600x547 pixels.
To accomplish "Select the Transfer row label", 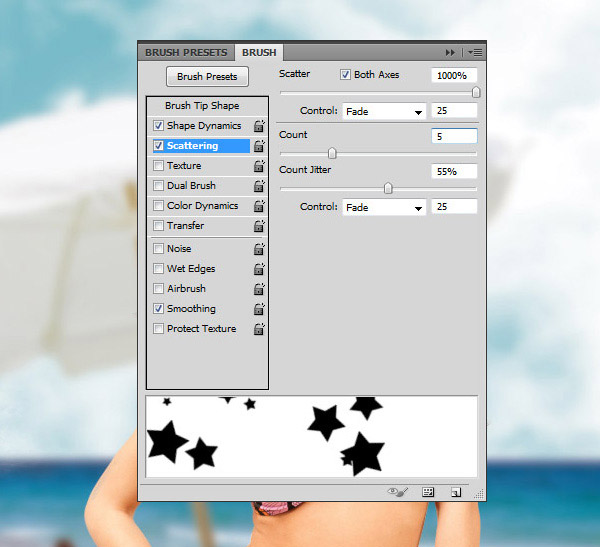I will 185,225.
